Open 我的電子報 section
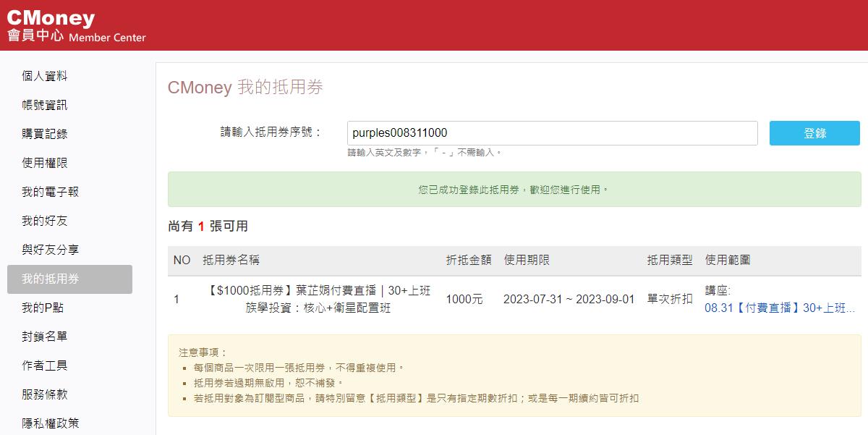The width and height of the screenshot is (868, 435). point(50,192)
